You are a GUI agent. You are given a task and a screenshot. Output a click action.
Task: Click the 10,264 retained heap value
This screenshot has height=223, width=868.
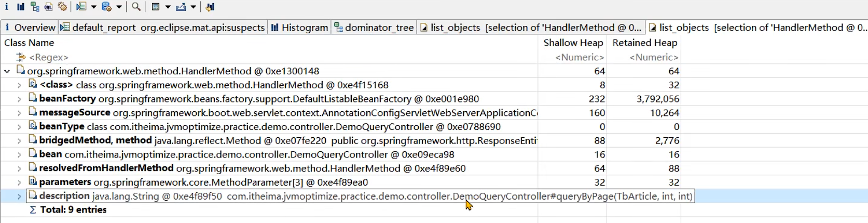click(x=664, y=113)
